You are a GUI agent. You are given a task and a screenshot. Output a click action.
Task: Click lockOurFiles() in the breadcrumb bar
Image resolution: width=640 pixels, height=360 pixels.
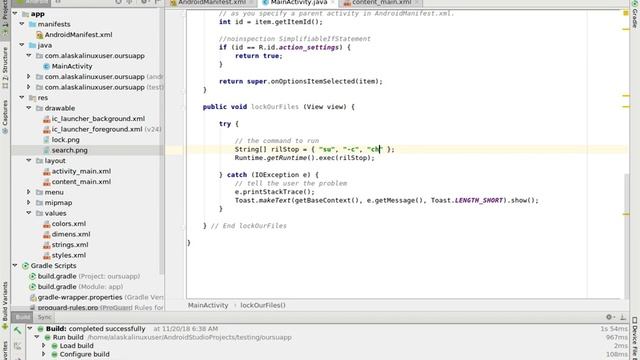click(263, 305)
